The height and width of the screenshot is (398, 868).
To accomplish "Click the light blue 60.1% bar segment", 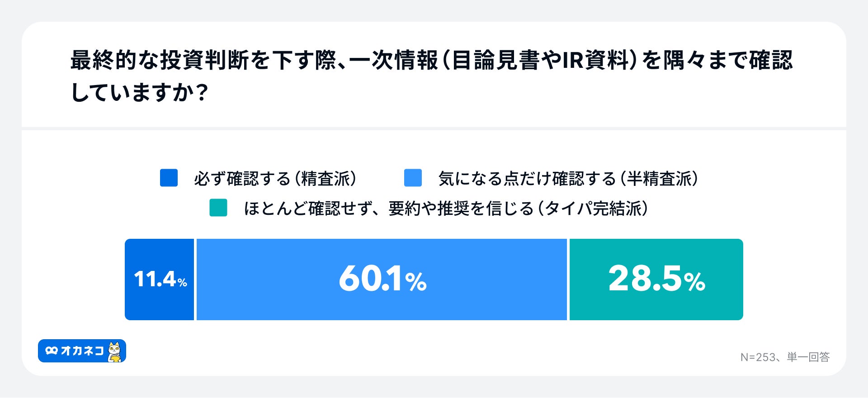I will [382, 280].
